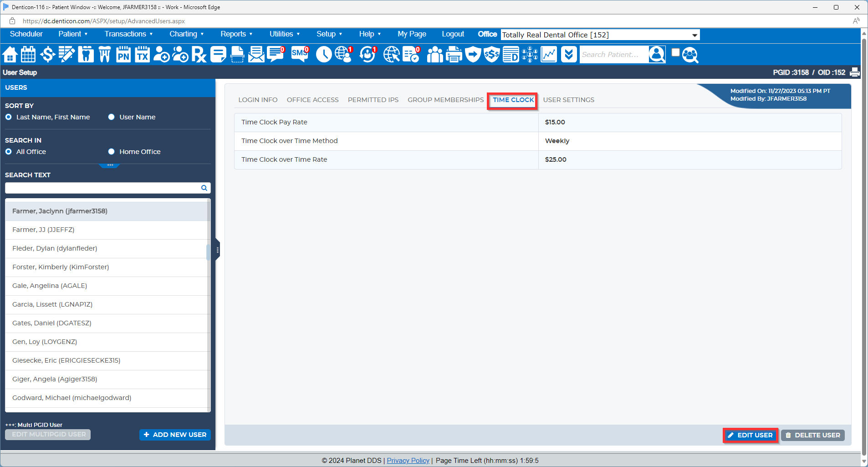
Task: Open the line graph analytics icon
Action: tap(549, 55)
